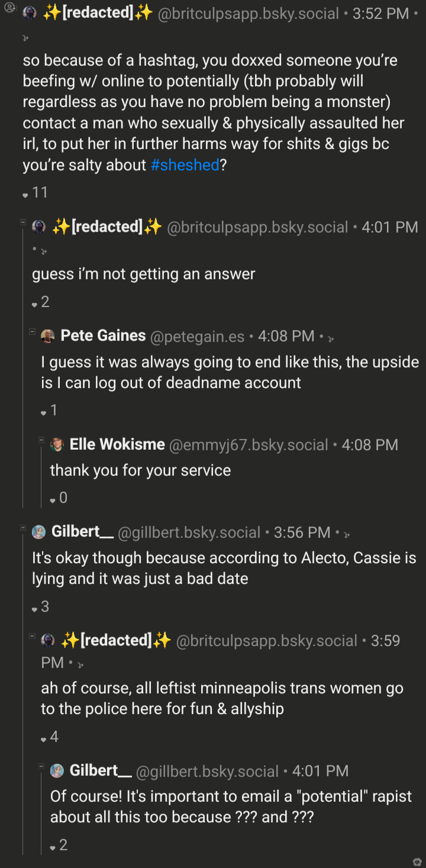Click the icon in the bottom-right corner

pos(417,861)
